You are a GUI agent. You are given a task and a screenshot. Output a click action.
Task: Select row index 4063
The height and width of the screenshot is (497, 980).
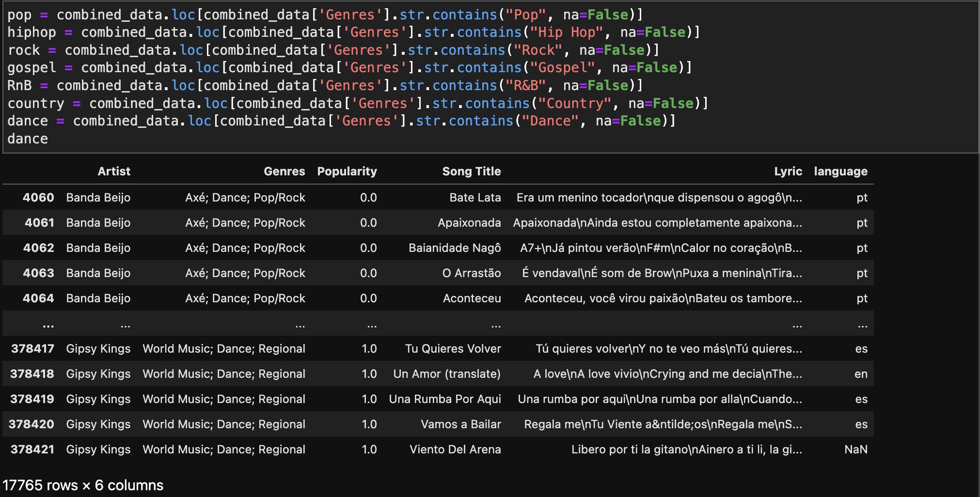39,273
